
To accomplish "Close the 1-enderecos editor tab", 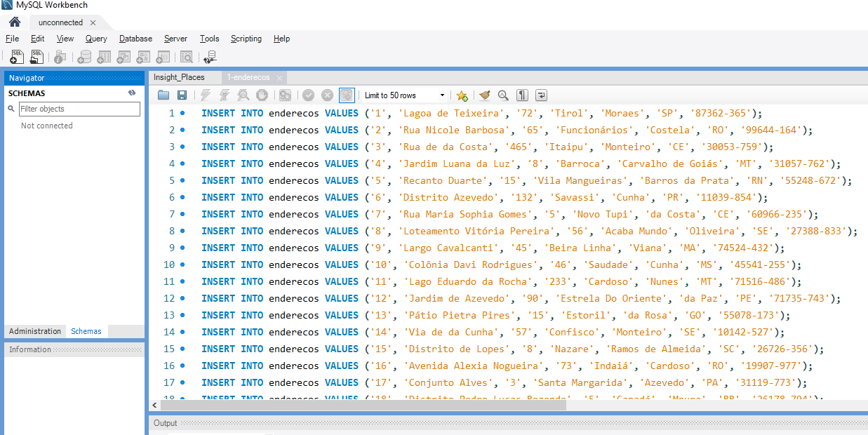I will (279, 77).
